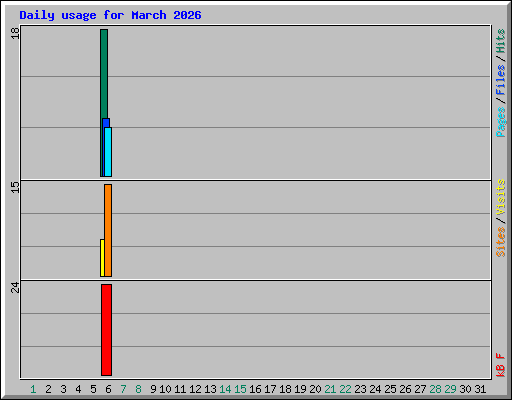Click day 30 on the x-axis
Screen dimensions: 512x400
(465, 389)
